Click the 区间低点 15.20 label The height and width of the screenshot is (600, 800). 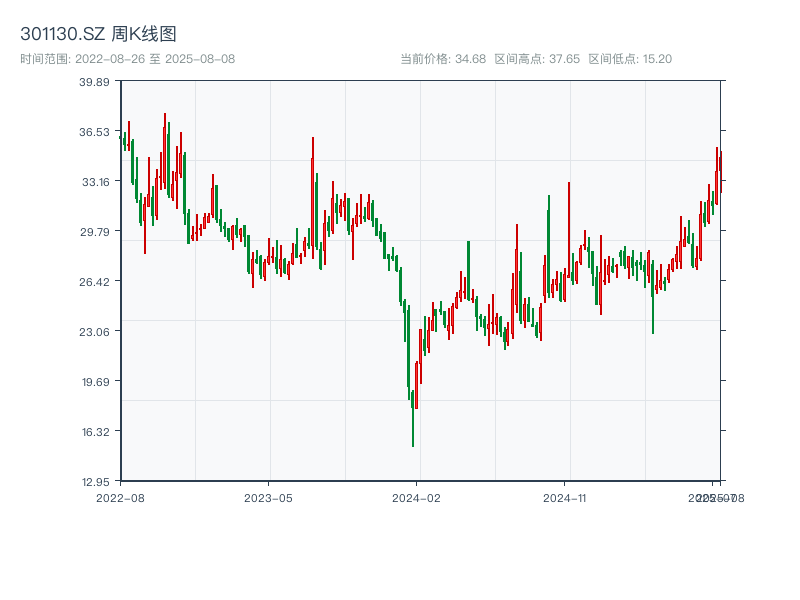coord(630,59)
